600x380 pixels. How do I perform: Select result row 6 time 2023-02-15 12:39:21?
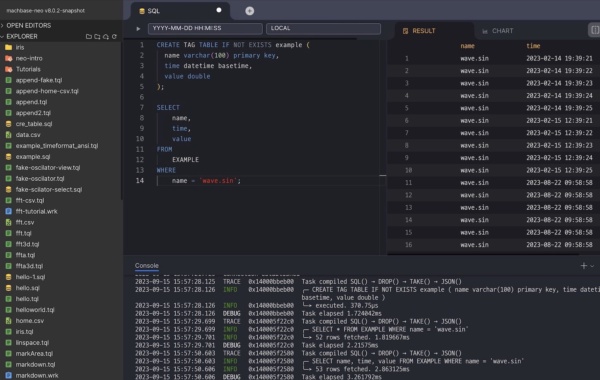pos(559,121)
